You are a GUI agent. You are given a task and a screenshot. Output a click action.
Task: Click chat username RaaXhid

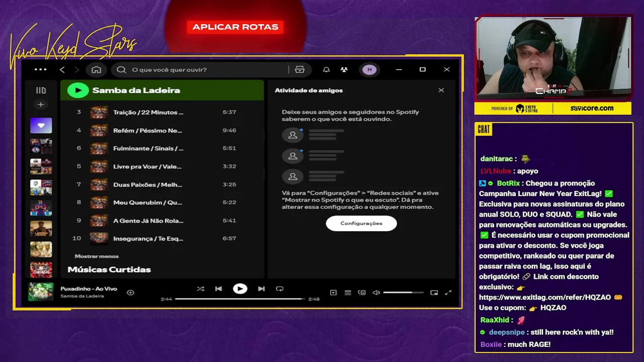pyautogui.click(x=495, y=320)
